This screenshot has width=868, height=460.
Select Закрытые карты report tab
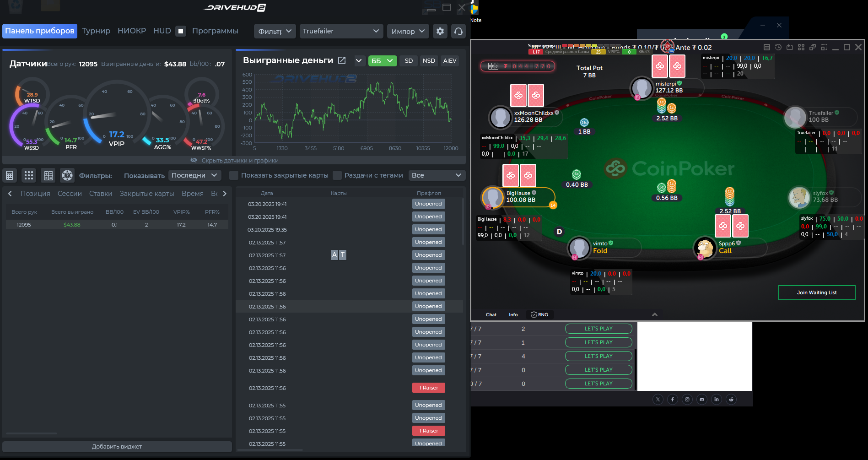pyautogui.click(x=147, y=194)
